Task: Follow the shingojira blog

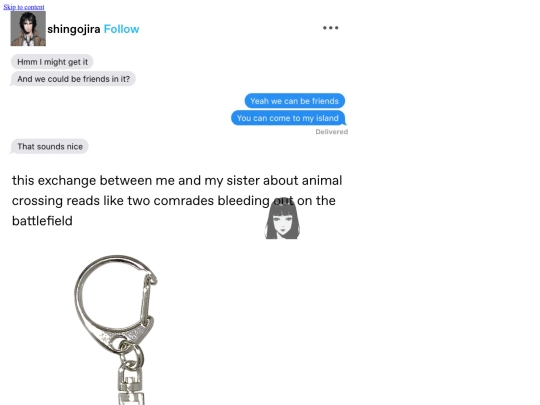Action: (x=122, y=29)
